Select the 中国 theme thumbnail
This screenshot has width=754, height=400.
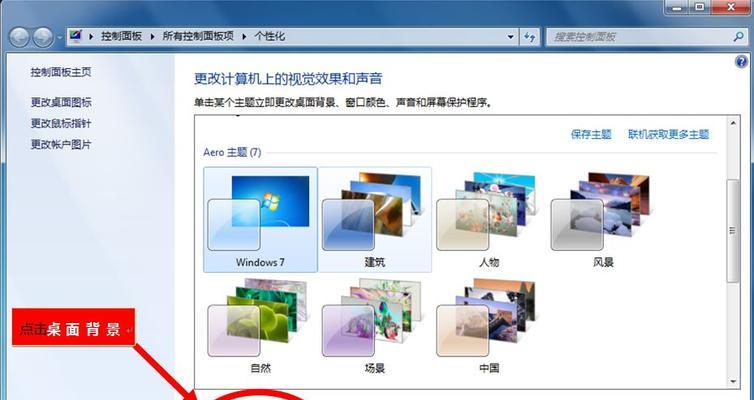point(489,326)
